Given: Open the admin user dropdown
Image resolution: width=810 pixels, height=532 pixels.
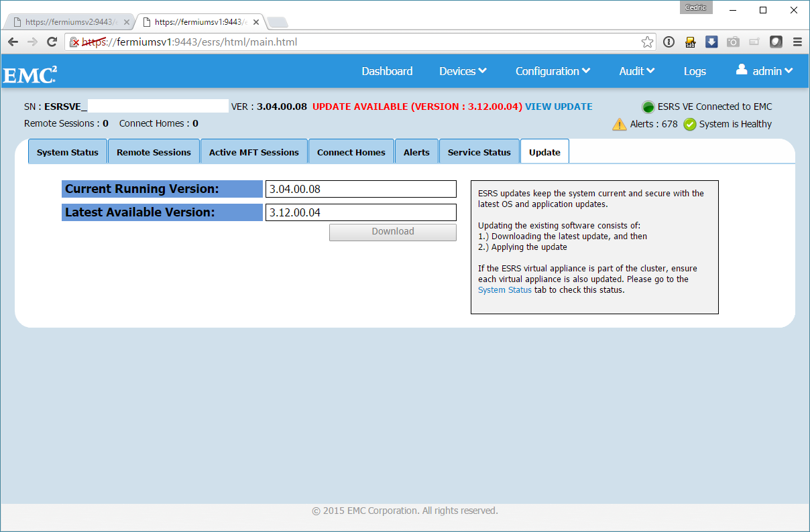Looking at the screenshot, I should [x=764, y=71].
